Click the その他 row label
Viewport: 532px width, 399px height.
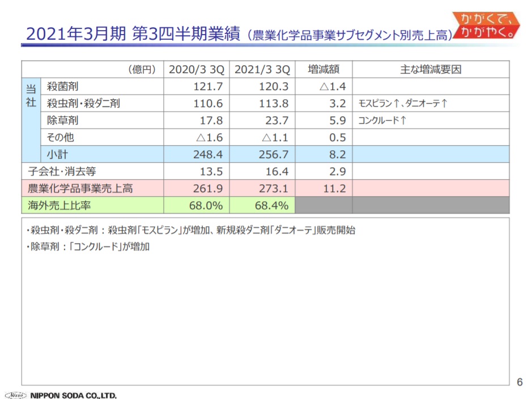click(x=61, y=137)
